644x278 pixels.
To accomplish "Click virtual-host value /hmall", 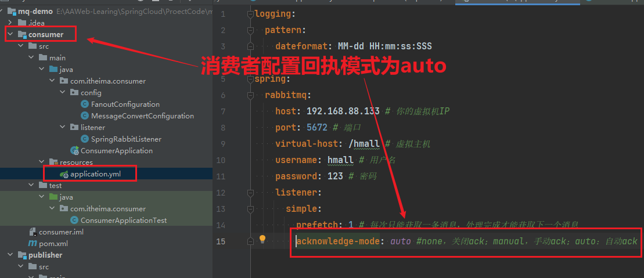I will tap(364, 143).
